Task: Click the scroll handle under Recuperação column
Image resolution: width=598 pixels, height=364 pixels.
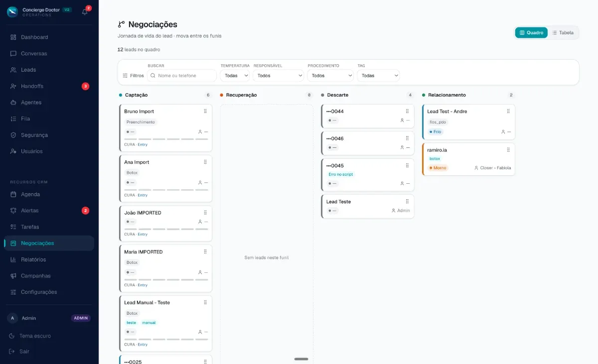Action: [301, 359]
